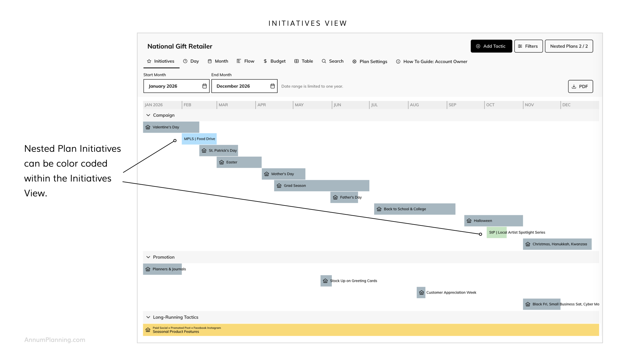Viewport: 629px width, 364px height.
Task: Switch to the Budget tab
Action: [274, 61]
